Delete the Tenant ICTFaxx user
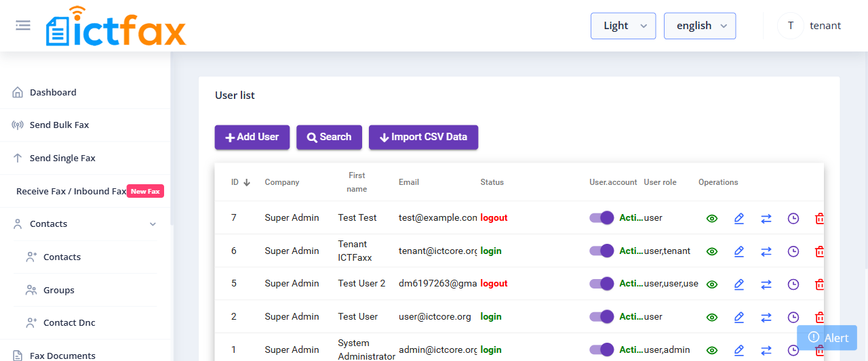 (x=819, y=251)
